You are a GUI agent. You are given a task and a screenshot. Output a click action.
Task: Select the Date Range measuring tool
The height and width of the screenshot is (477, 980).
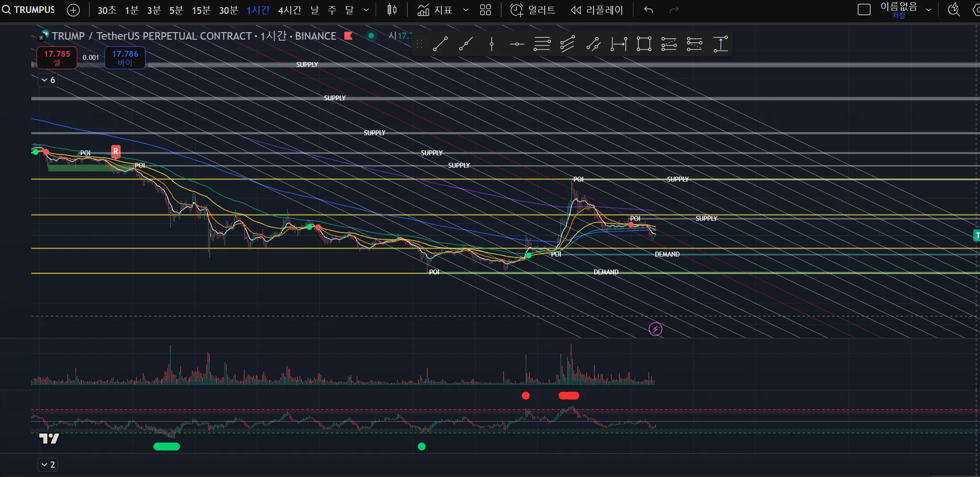coord(619,44)
